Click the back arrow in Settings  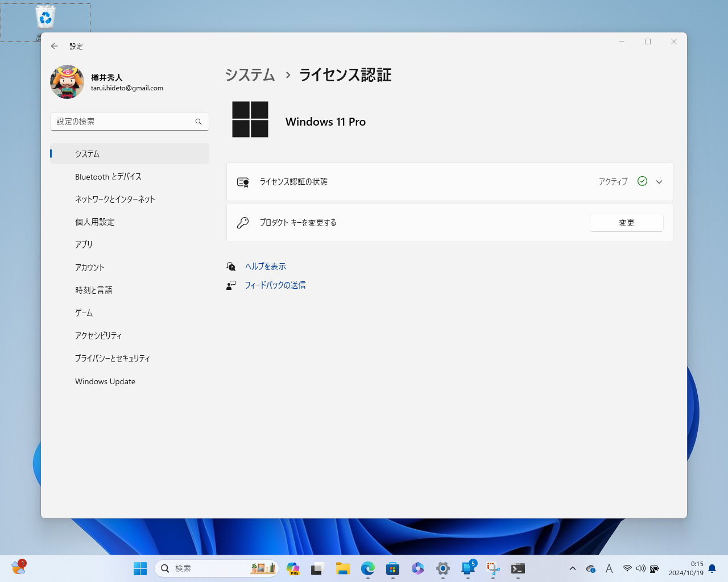[55, 46]
